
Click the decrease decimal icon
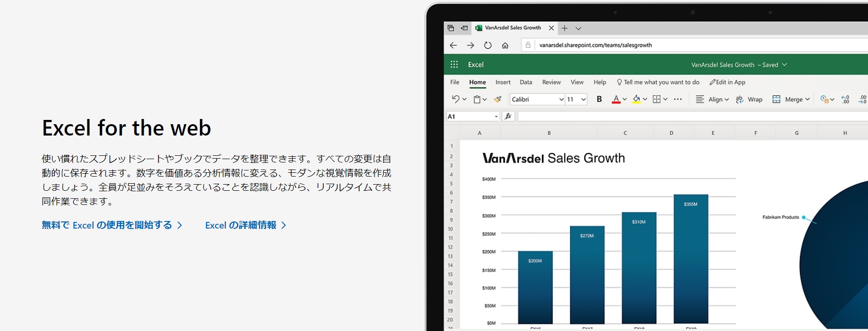[863, 99]
